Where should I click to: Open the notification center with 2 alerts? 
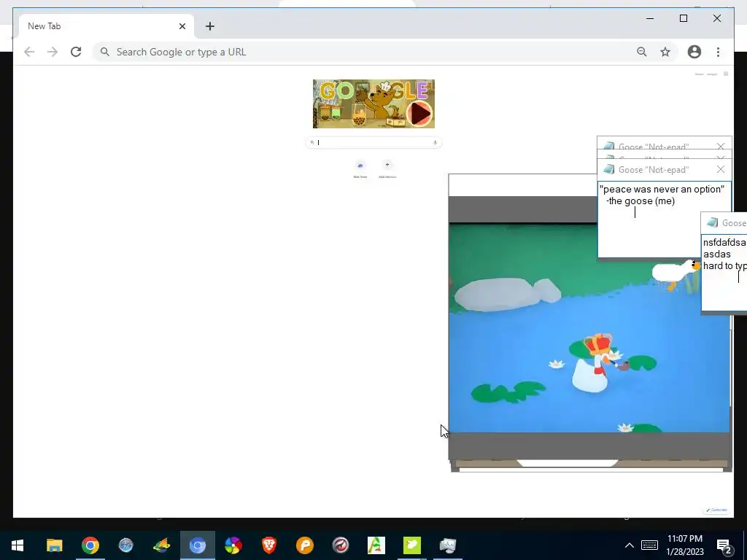724,545
